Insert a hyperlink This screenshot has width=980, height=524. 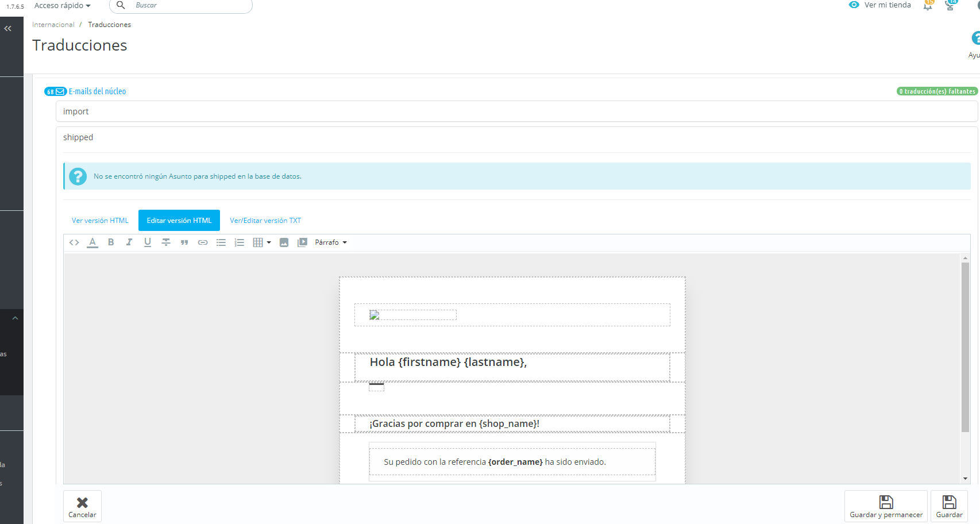203,242
